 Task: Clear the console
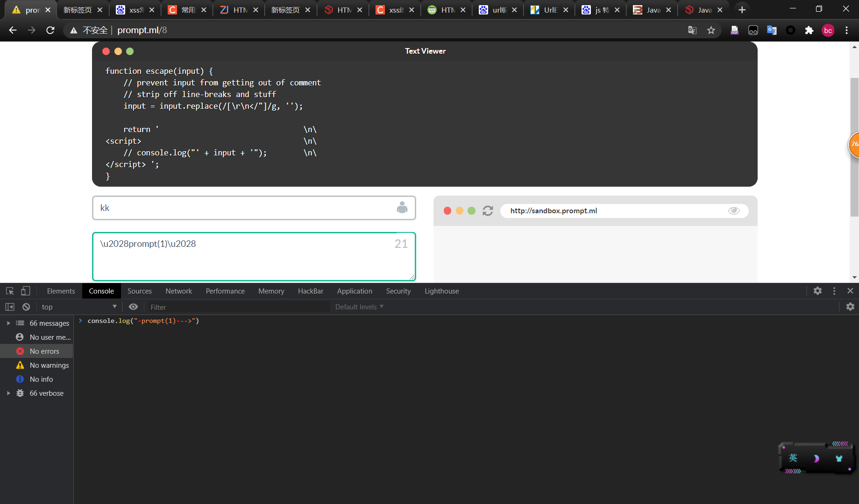click(26, 307)
